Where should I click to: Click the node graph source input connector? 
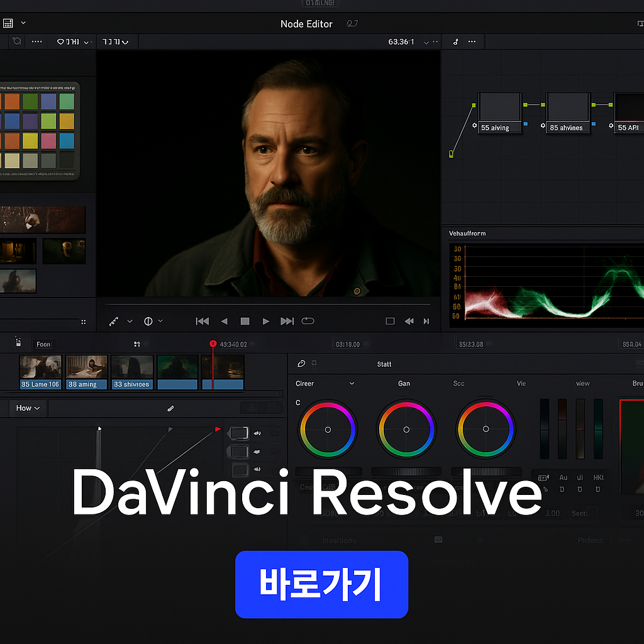[451, 154]
